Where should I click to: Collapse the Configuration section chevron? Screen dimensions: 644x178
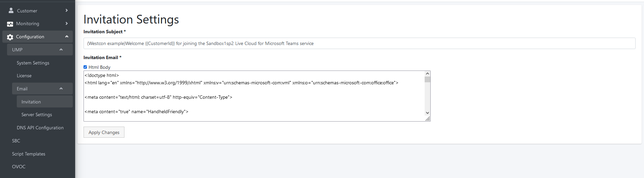tap(67, 37)
